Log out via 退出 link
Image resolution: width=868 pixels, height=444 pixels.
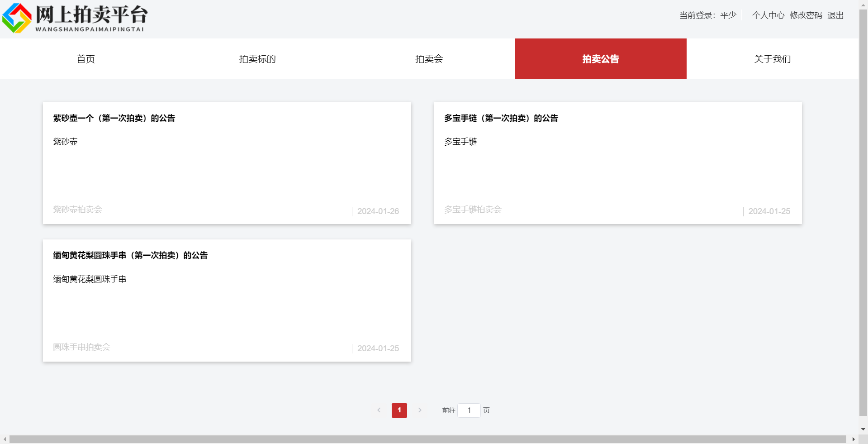835,15
